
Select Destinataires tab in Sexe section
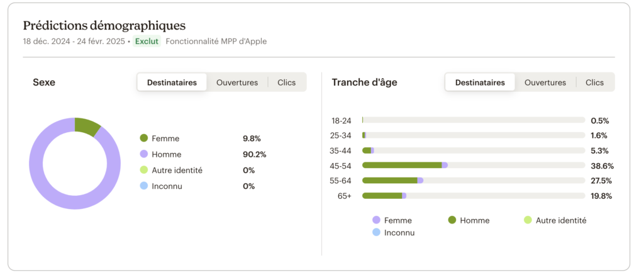pos(172,82)
